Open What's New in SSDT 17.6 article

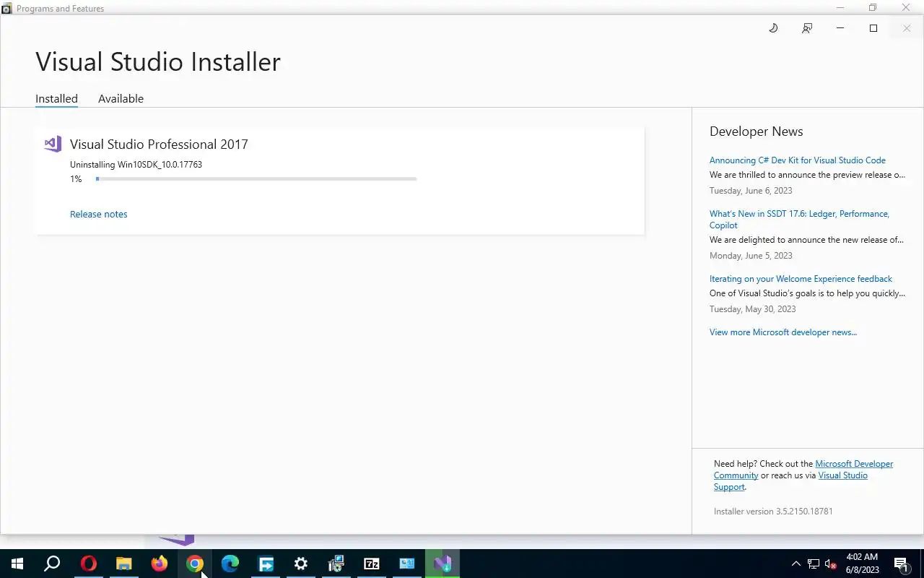799,220
